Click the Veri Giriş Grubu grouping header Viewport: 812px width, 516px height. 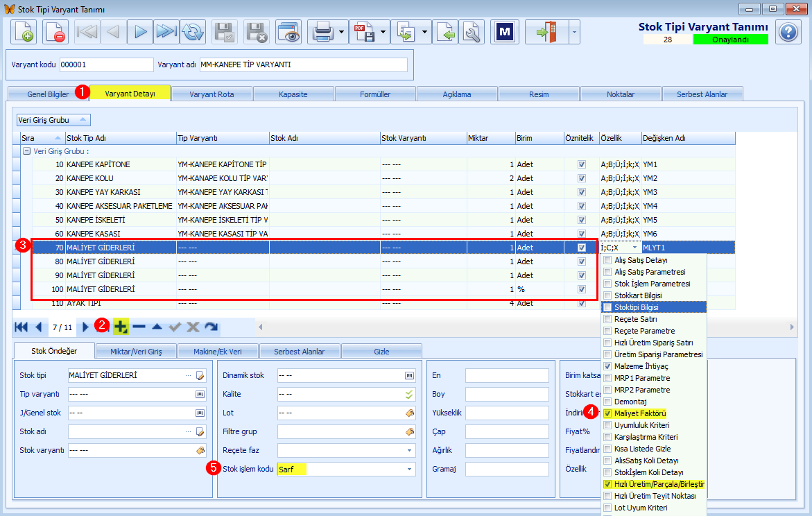53,120
